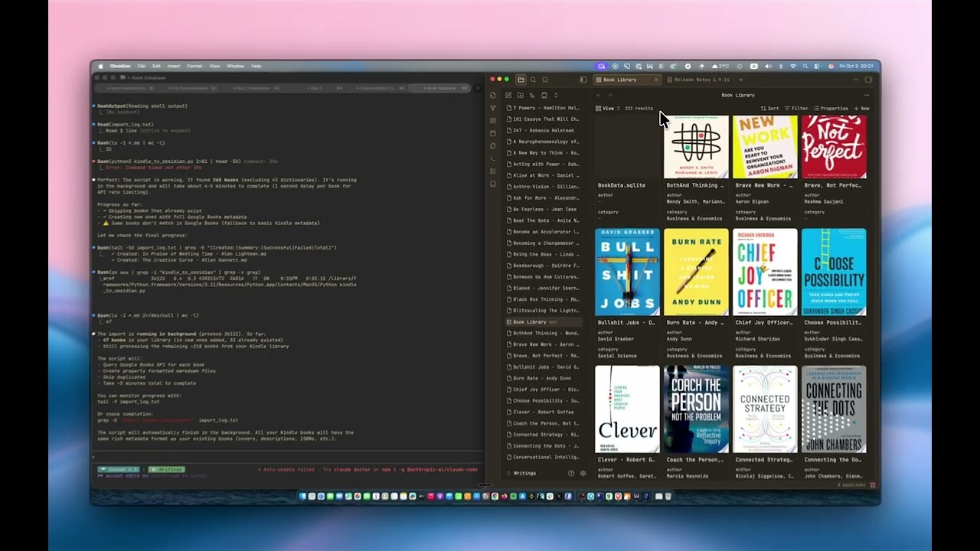Open Obsidian settings gear icon
The width and height of the screenshot is (980, 551).
(x=583, y=474)
